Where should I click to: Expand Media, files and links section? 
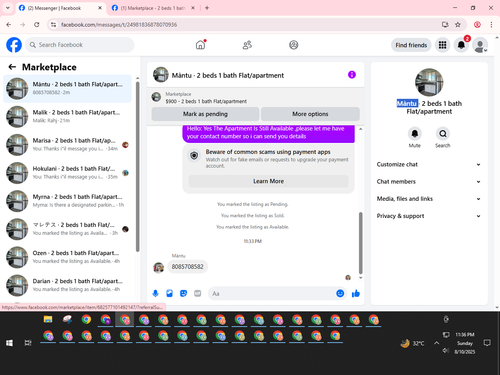[x=429, y=199]
